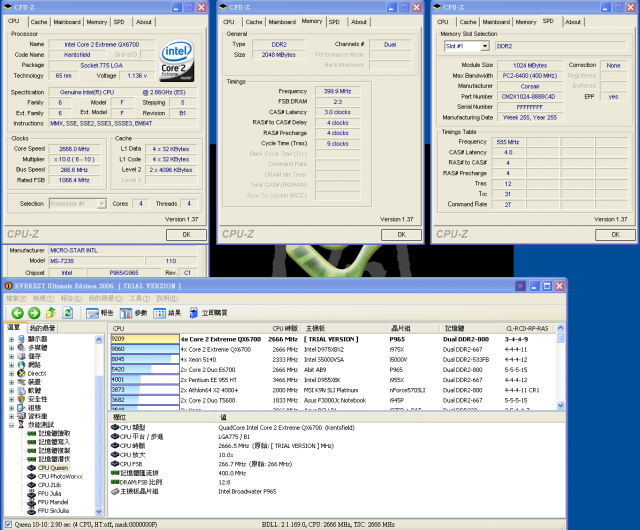Image resolution: width=640 pixels, height=530 pixels.
Task: Go up one level with the folder-arrow icon
Action: tap(51, 313)
